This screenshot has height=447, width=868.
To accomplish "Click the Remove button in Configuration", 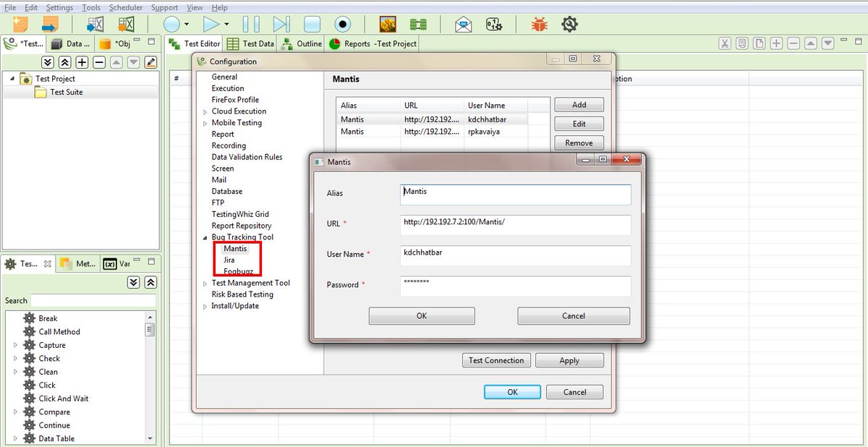I will 579,143.
